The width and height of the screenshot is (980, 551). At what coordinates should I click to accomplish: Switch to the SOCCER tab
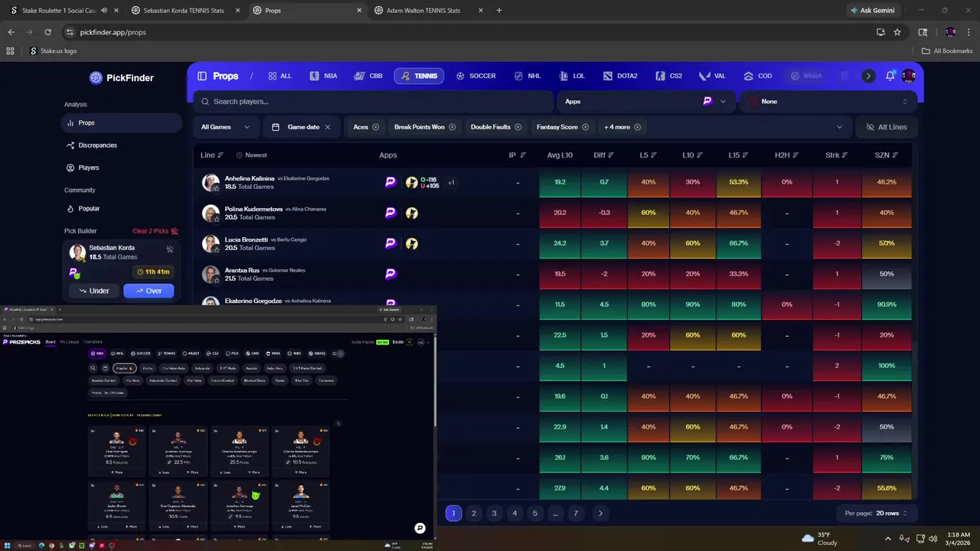pyautogui.click(x=475, y=76)
